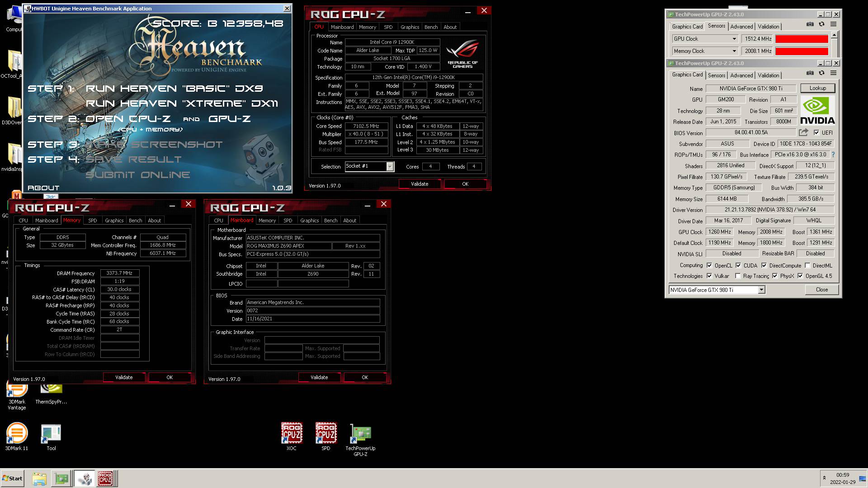
Task: Show hidden tray icons arrow
Action: (824, 478)
